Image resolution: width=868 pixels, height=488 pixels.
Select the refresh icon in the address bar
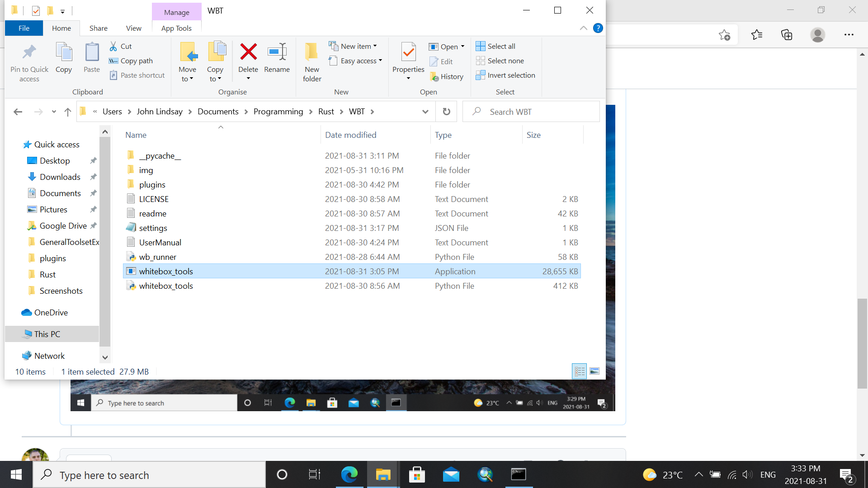pyautogui.click(x=446, y=111)
